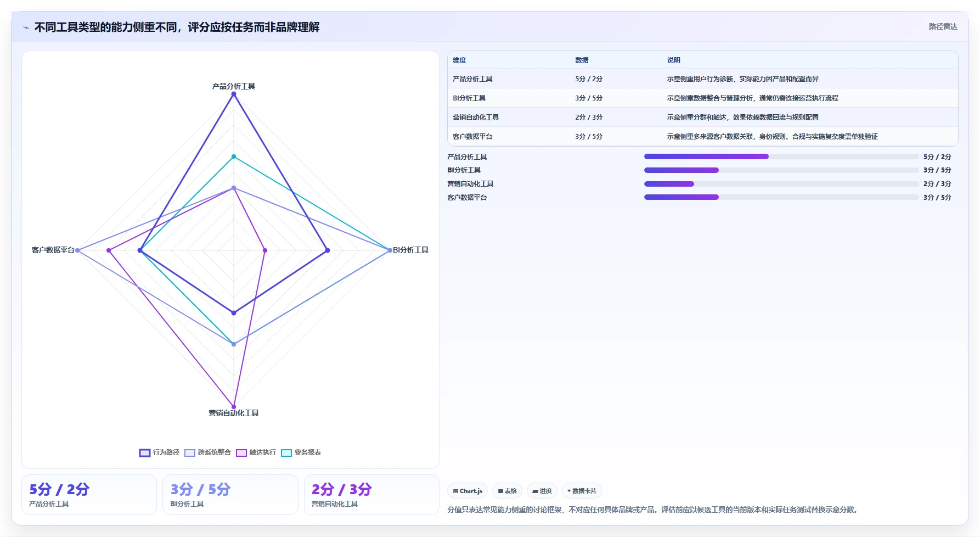The height and width of the screenshot is (537, 980).
Task: Click the 跨系统整合 point at the 客户数据平台 vertex
Action: click(x=77, y=250)
